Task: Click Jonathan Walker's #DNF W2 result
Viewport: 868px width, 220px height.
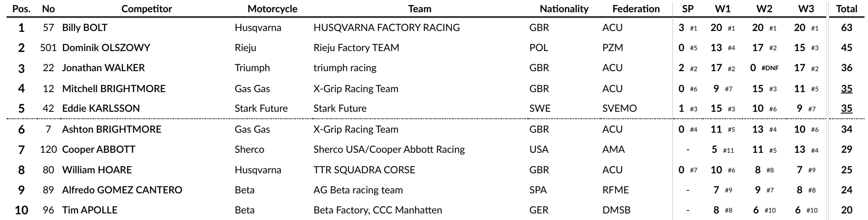Action: [769, 68]
